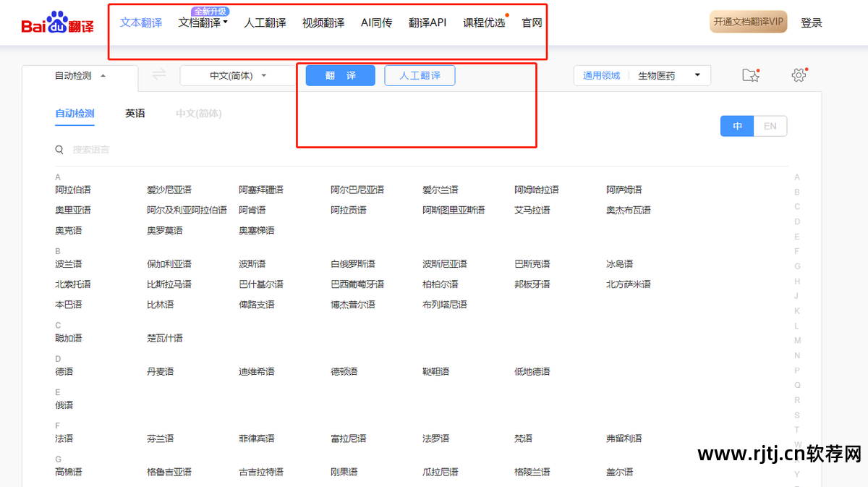Image resolution: width=868 pixels, height=487 pixels.
Task: Choose 格鲁吉亚语 from language list
Action: point(169,471)
